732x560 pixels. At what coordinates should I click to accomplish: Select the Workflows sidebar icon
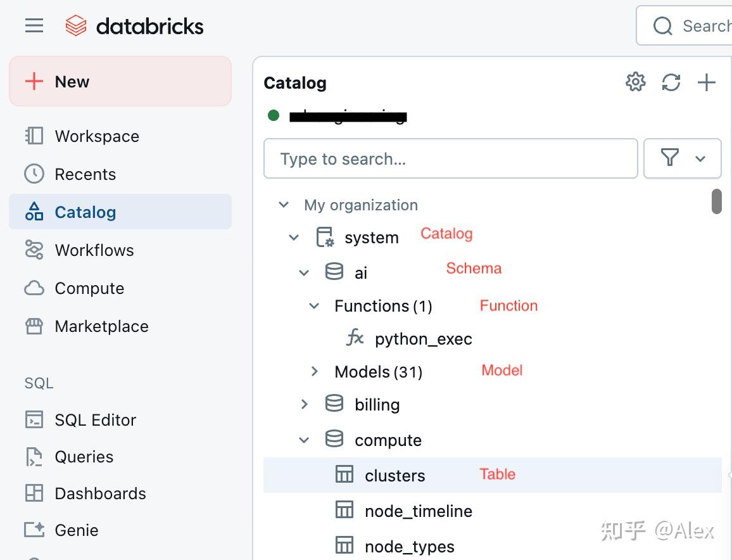(34, 250)
